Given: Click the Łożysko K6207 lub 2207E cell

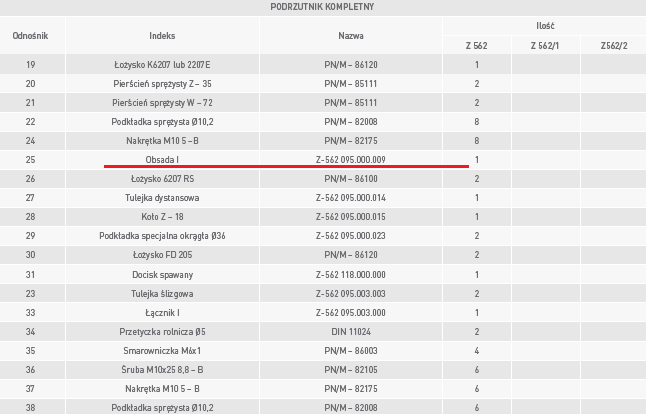Looking at the screenshot, I should pyautogui.click(x=162, y=65).
